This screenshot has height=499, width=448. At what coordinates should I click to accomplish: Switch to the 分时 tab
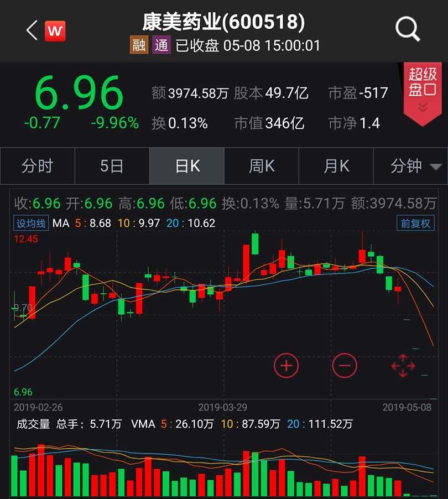(x=38, y=166)
